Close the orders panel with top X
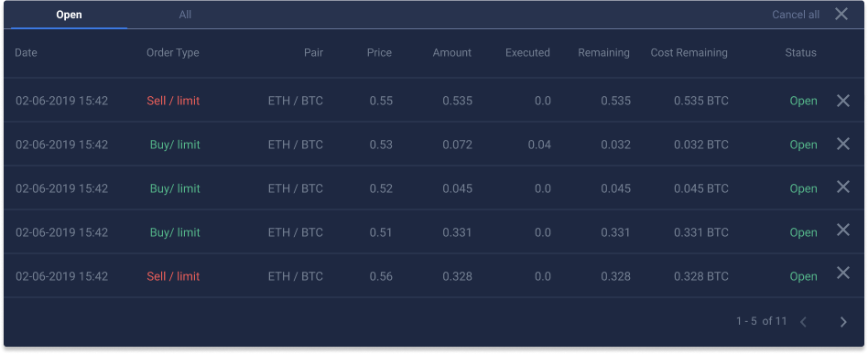This screenshot has height=354, width=868. (841, 14)
